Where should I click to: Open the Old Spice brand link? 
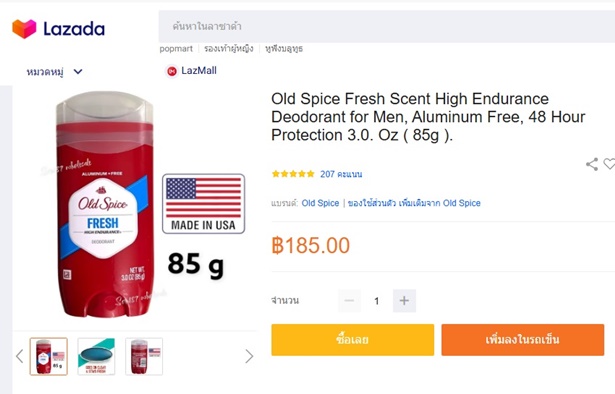tap(320, 203)
